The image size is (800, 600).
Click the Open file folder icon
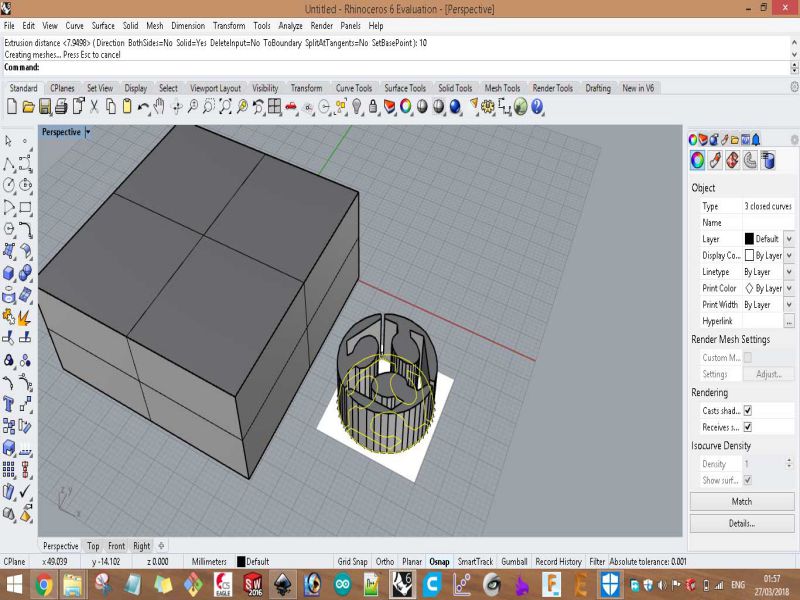click(x=28, y=106)
